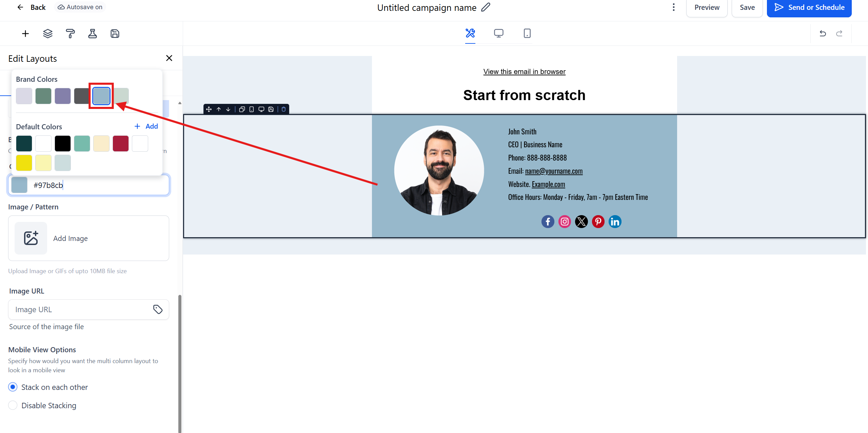Open the Image URL merge tag picker
Screen dimensions: 868x433
tap(158, 309)
